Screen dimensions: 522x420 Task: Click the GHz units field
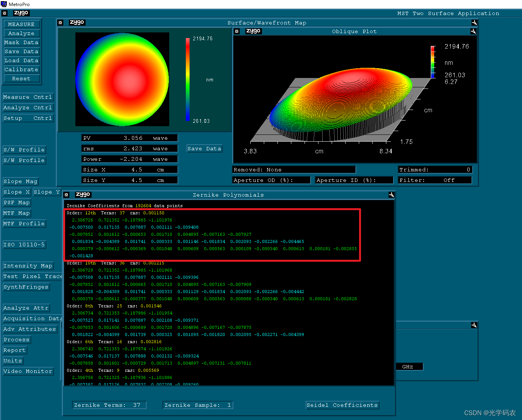410,367
